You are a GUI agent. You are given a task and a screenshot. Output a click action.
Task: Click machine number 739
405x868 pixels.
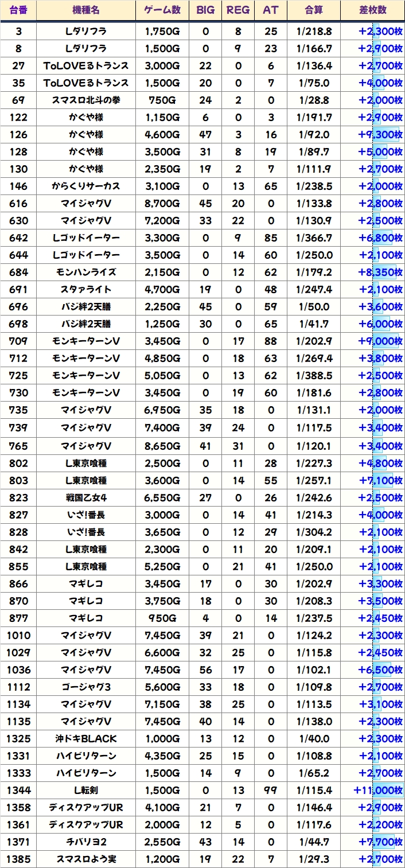18,427
